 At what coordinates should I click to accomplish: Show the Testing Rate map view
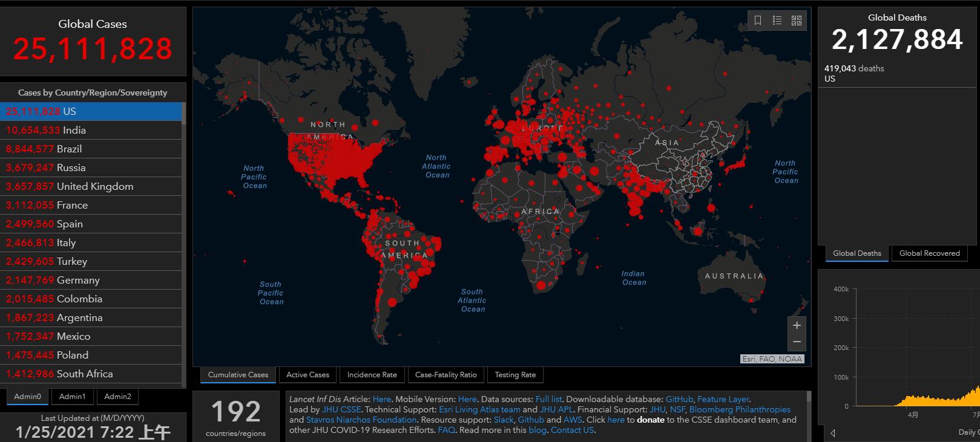coord(515,375)
